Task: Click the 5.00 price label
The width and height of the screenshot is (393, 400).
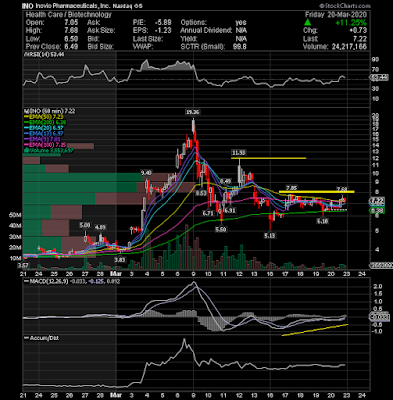Action: (x=85, y=226)
